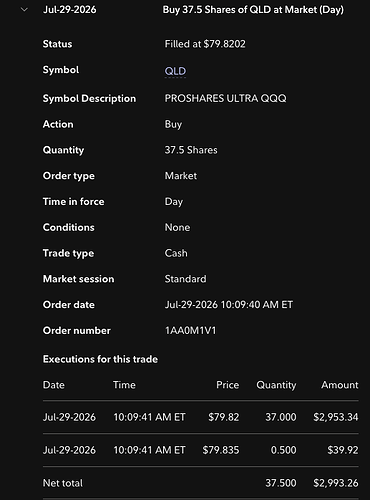The height and width of the screenshot is (500, 370).
Task: Select the $79.835 execution price
Action: [221, 450]
